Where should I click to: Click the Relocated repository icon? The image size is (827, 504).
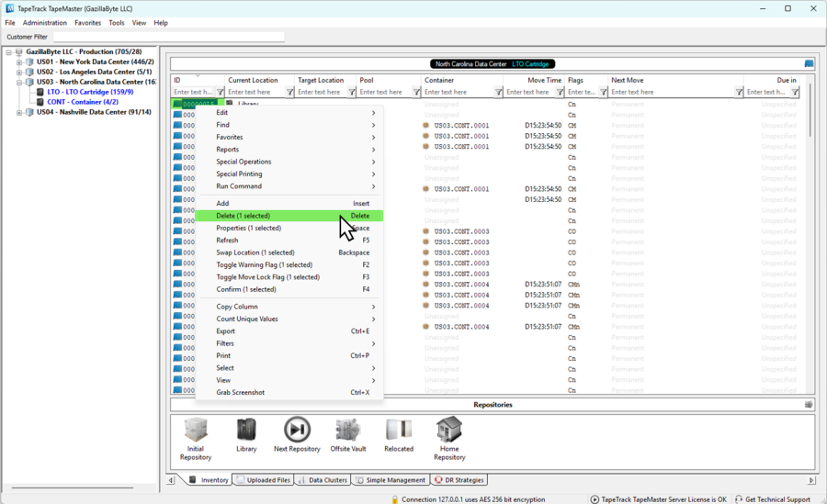pyautogui.click(x=399, y=431)
